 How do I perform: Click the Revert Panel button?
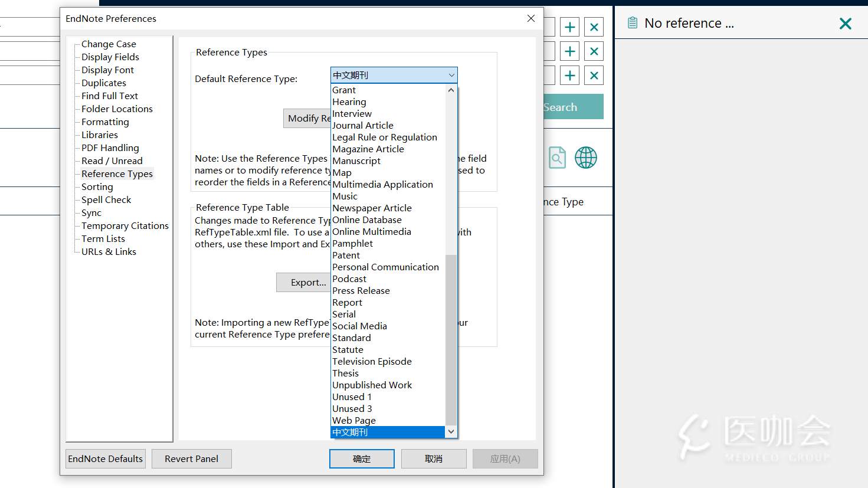(x=191, y=458)
